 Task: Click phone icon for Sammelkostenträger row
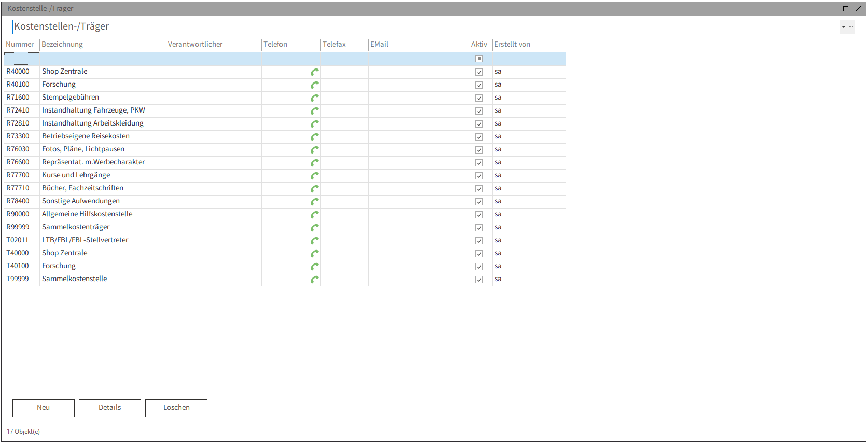315,228
